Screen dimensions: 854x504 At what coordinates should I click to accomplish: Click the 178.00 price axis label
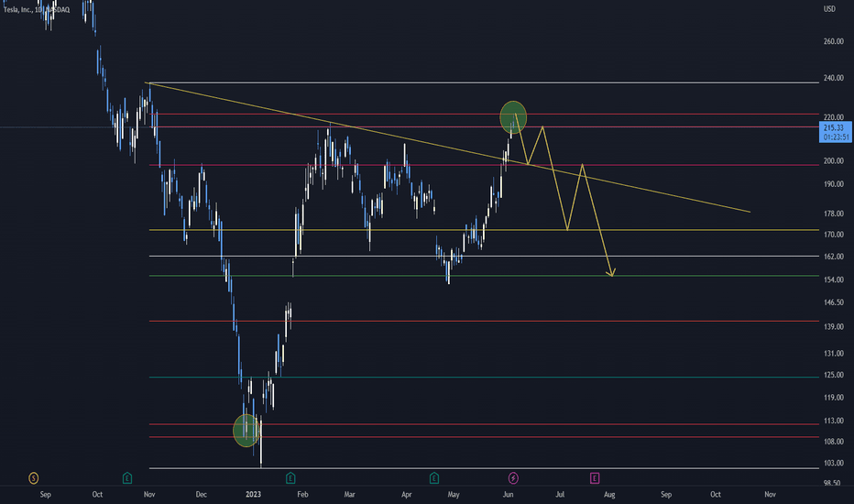tap(833, 214)
